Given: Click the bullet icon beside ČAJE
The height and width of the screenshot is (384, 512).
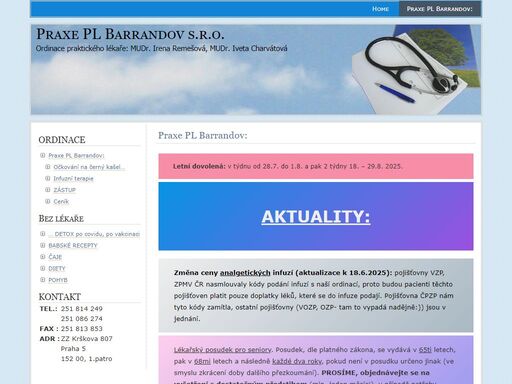Looking at the screenshot, I should click(x=42, y=257).
